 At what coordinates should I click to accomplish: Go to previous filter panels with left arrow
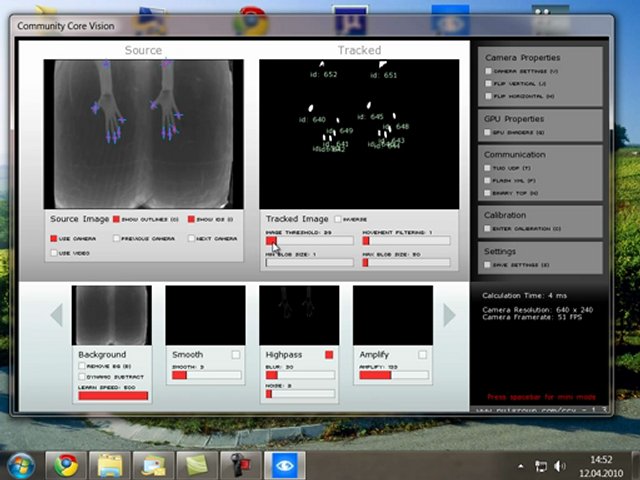(x=56, y=315)
